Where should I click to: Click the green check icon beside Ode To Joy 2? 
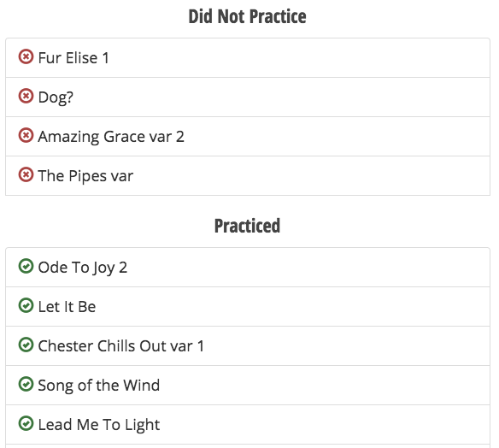26,266
